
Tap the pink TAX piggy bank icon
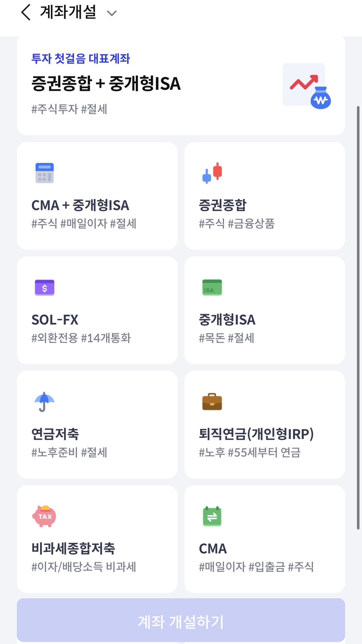click(44, 516)
